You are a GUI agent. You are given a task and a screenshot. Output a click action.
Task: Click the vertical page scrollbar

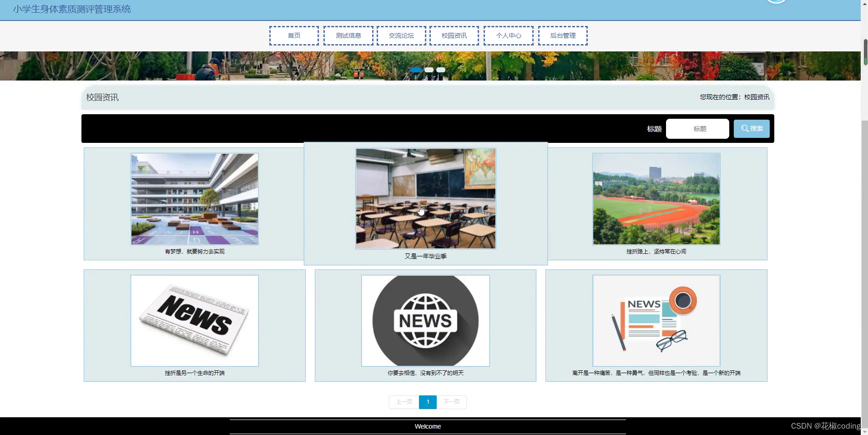pyautogui.click(x=865, y=217)
